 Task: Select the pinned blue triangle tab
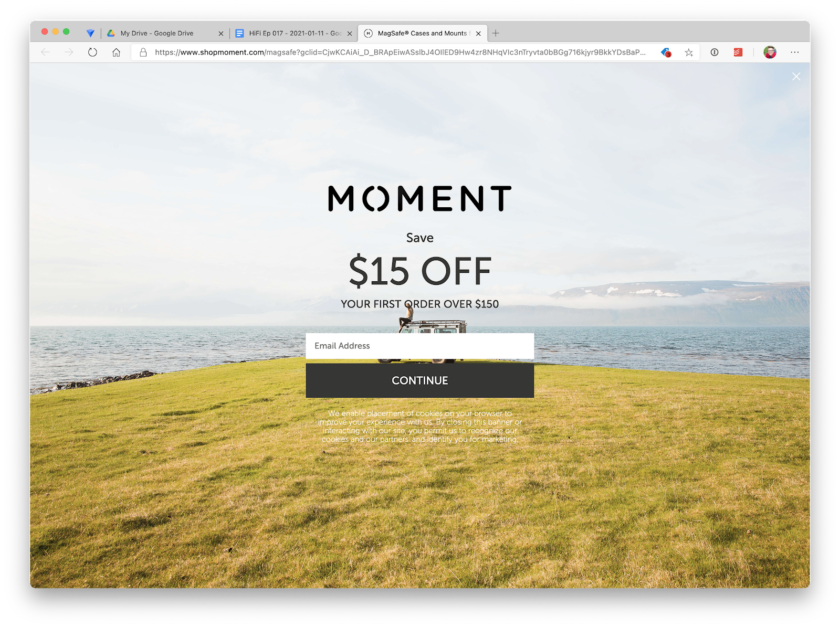pos(90,33)
